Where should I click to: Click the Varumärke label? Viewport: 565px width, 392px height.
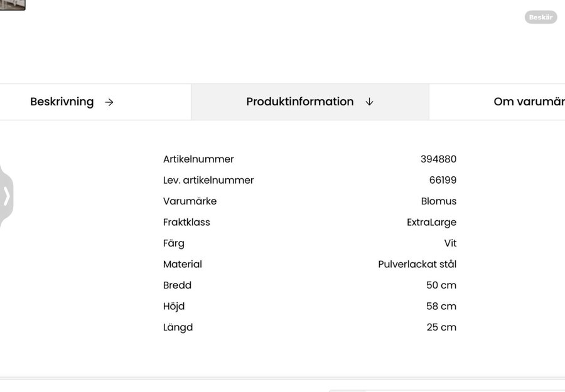190,201
